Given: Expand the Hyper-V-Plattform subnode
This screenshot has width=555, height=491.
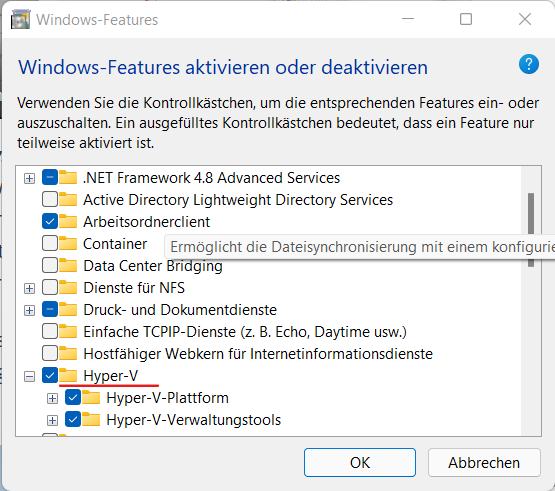Looking at the screenshot, I should (52, 398).
